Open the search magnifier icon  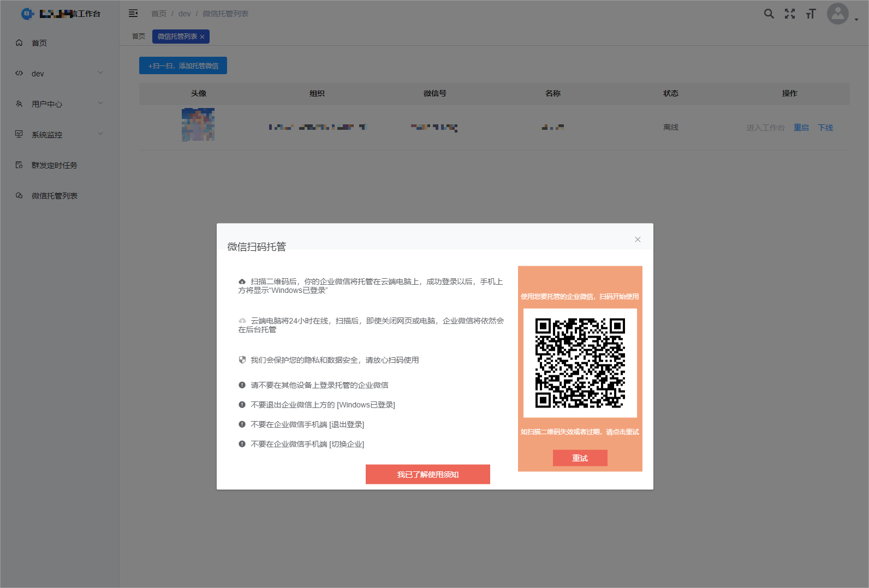tap(769, 14)
